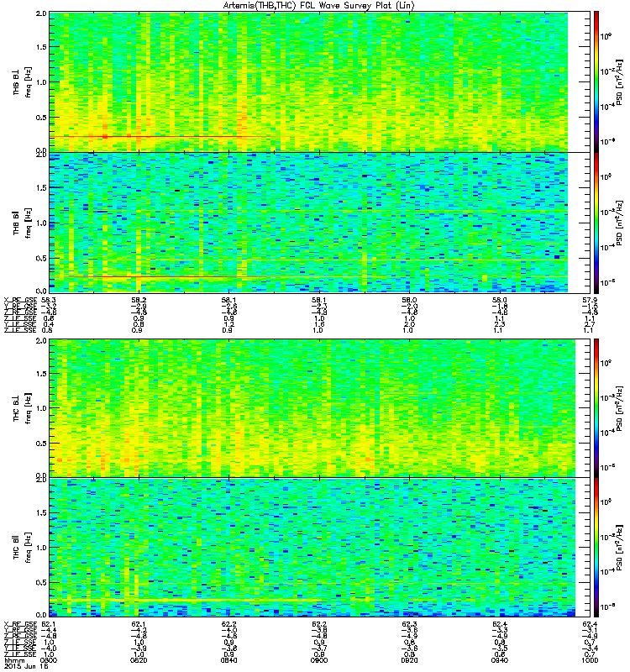Click the X_RE_GSE label below the THB panels
This screenshot has height=672, width=630.
[20, 300]
